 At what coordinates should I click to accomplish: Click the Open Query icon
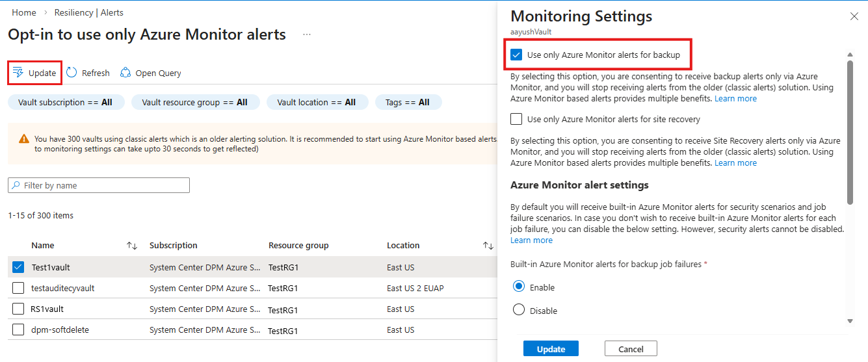126,73
